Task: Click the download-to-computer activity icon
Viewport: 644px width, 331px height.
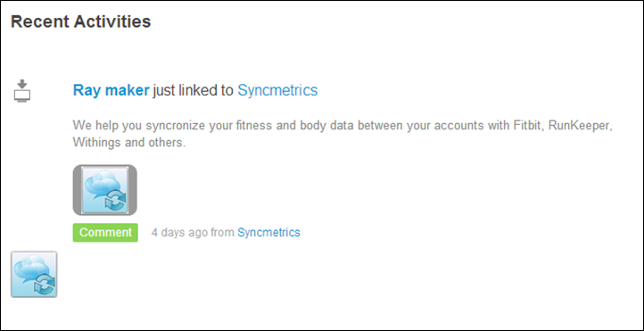Action: tap(22, 91)
